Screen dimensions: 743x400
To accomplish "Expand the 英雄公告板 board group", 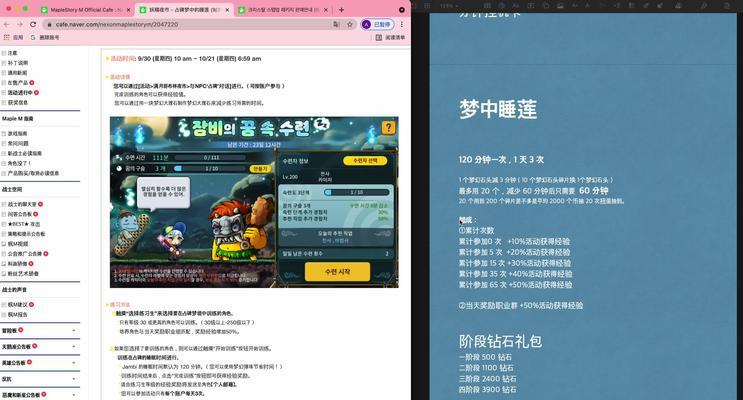I will 74,363.
